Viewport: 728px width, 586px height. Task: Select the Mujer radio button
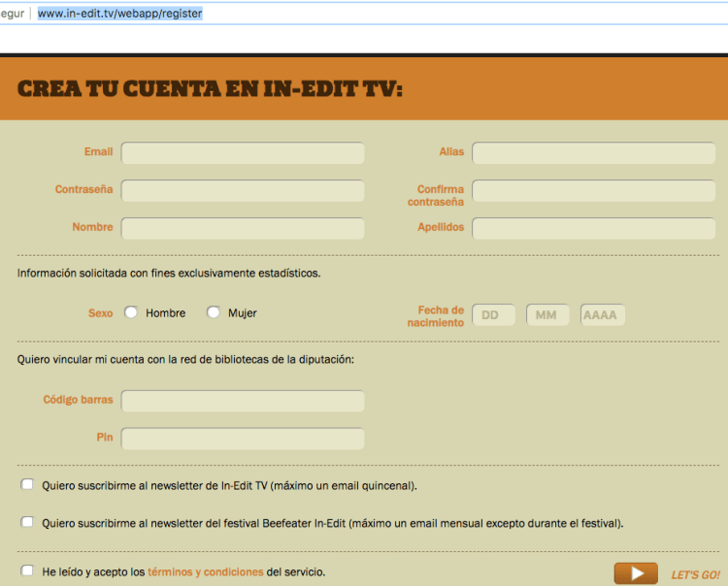(214, 312)
